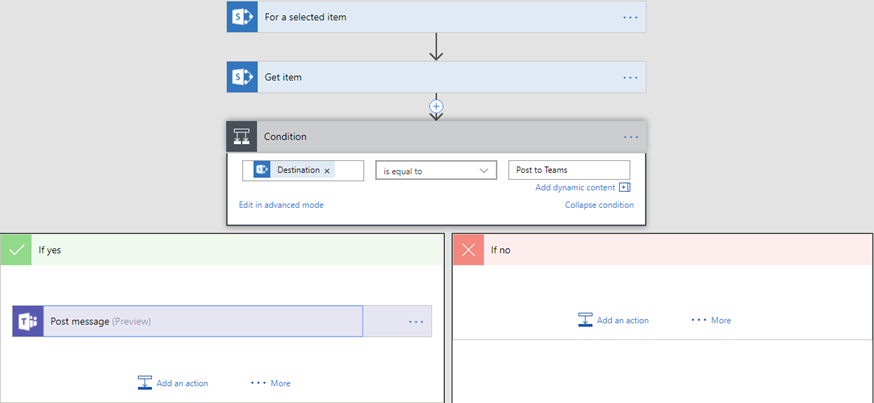Click the Teams icon on Post message
The image size is (874, 403).
pyautogui.click(x=28, y=321)
